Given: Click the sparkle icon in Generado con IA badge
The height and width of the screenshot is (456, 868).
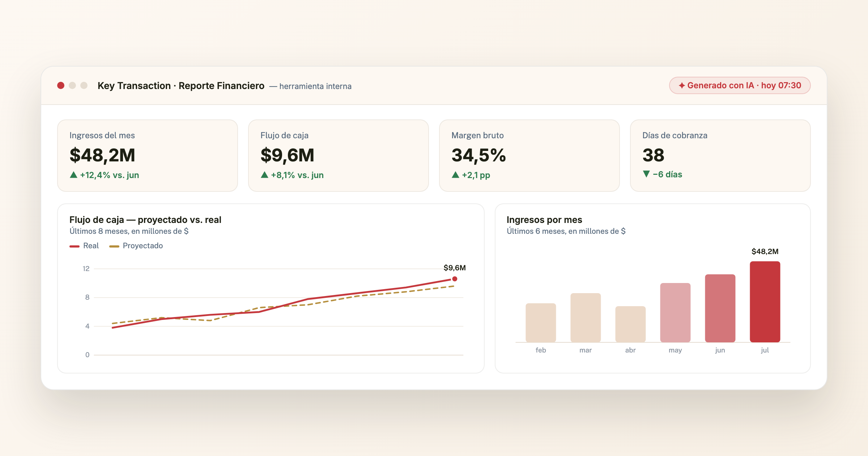Looking at the screenshot, I should 682,85.
